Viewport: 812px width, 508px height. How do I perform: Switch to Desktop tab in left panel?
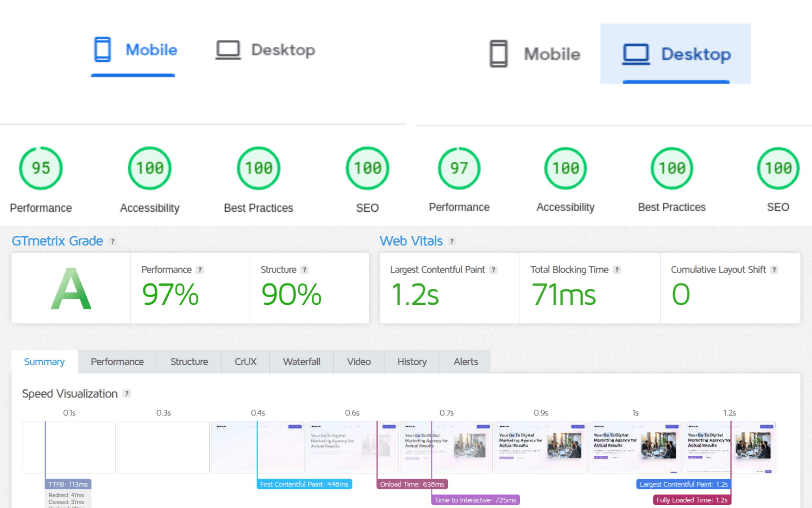(265, 50)
